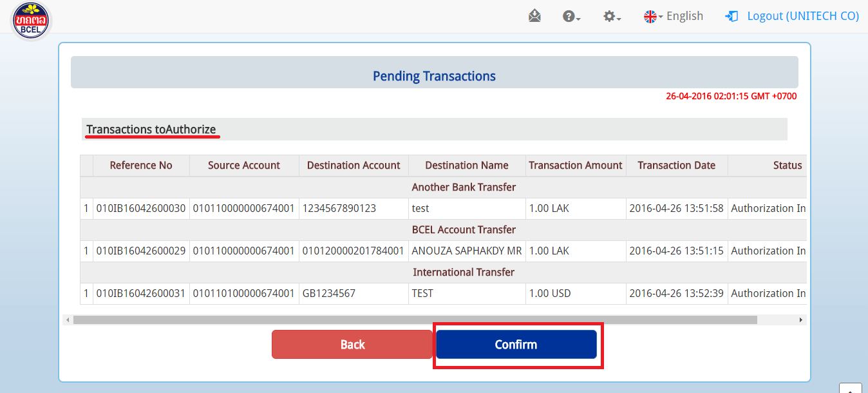Click the logout arrow icon
Image resolution: width=868 pixels, height=393 pixels.
click(731, 17)
